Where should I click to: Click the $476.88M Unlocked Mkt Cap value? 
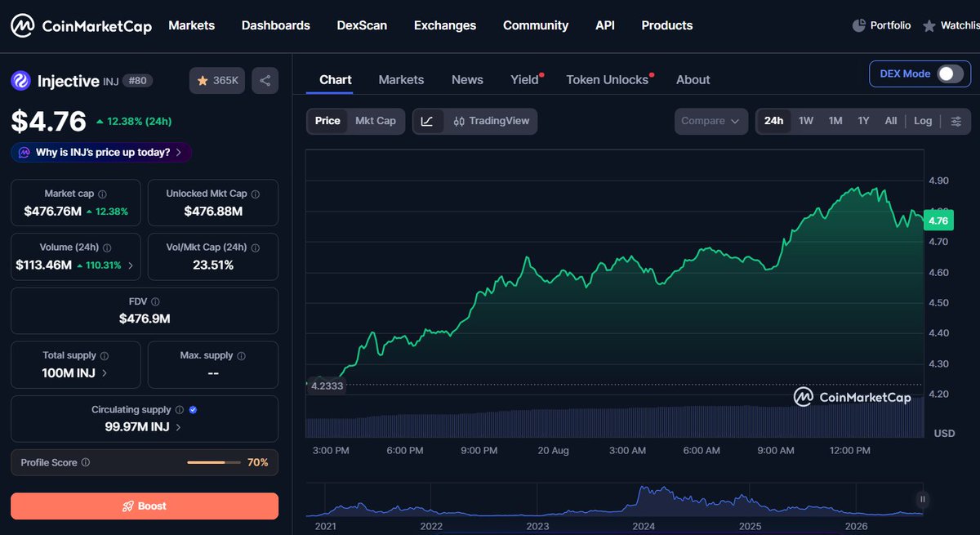tap(212, 212)
